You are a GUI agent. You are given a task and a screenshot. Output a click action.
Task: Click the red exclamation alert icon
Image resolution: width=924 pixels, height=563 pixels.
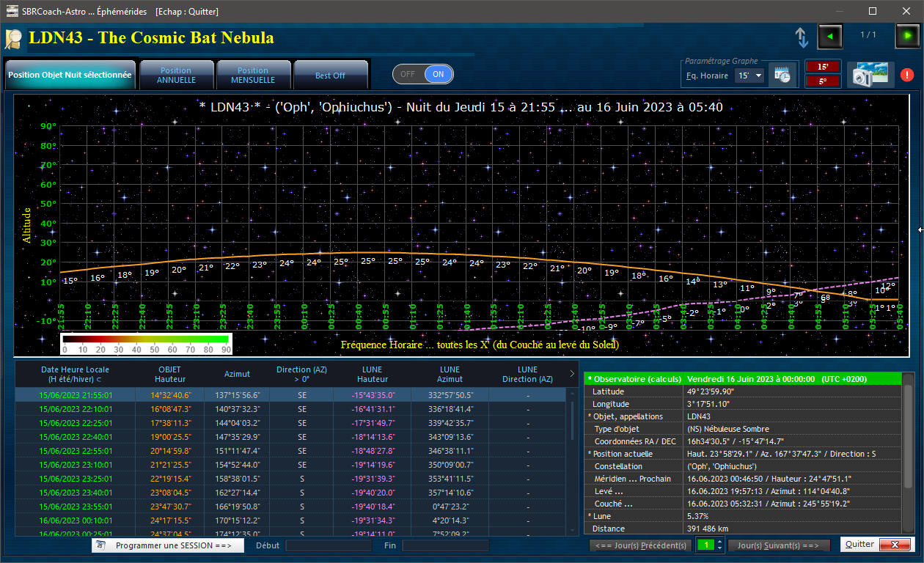pyautogui.click(x=907, y=75)
